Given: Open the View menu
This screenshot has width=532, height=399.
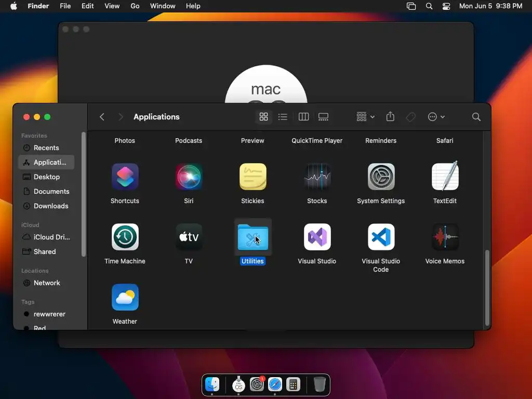Looking at the screenshot, I should click(112, 6).
